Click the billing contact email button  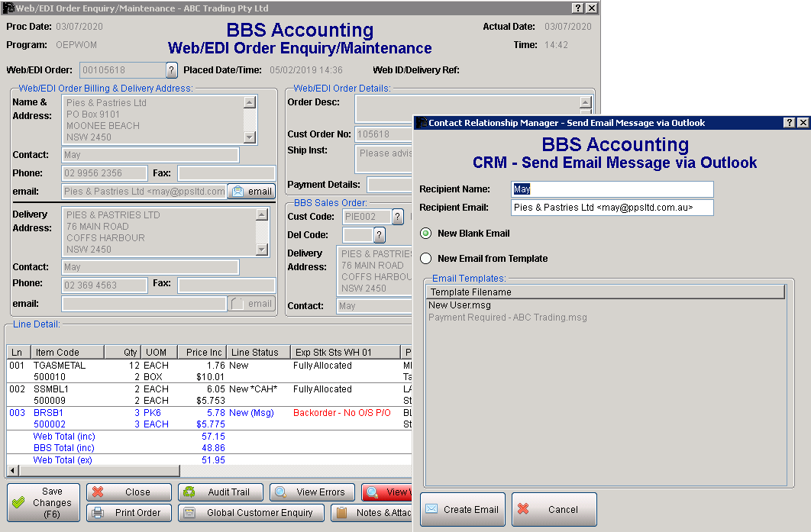tap(251, 192)
